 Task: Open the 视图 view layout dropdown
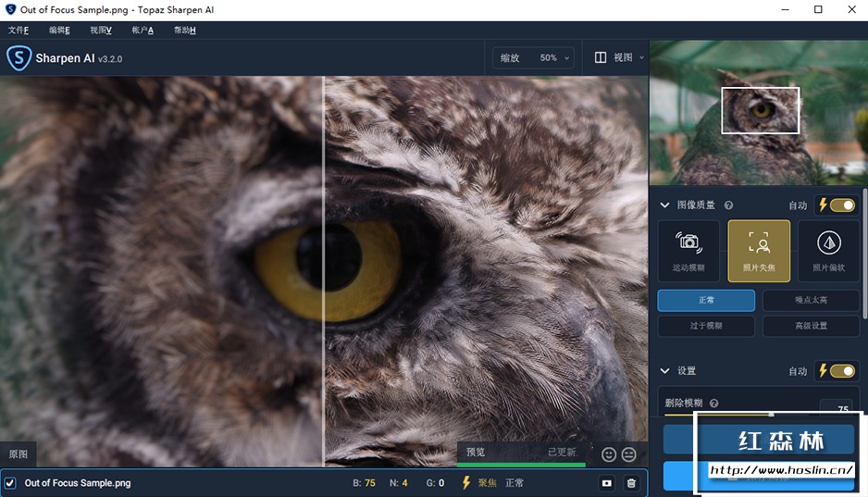pyautogui.click(x=619, y=58)
